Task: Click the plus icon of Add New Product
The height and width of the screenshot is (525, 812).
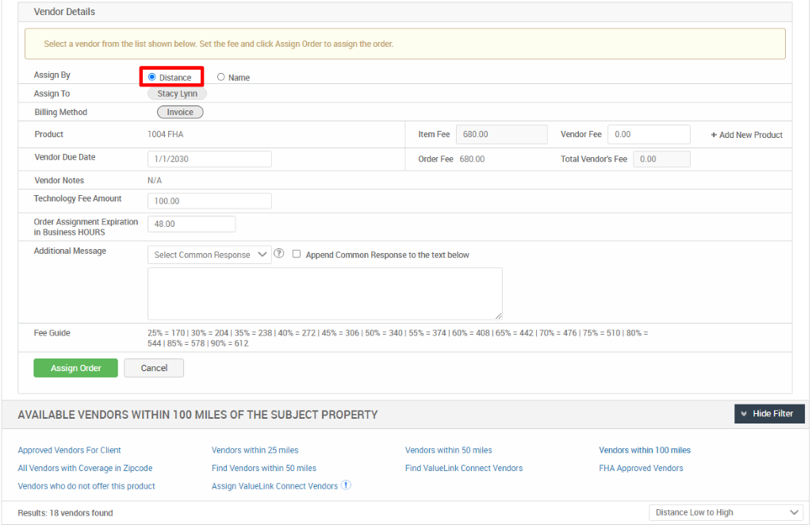Action: click(x=714, y=135)
